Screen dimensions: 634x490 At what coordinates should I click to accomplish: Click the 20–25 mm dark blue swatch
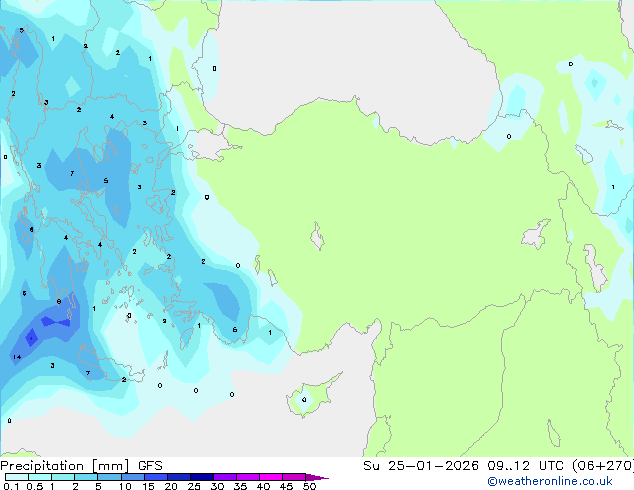pyautogui.click(x=179, y=477)
